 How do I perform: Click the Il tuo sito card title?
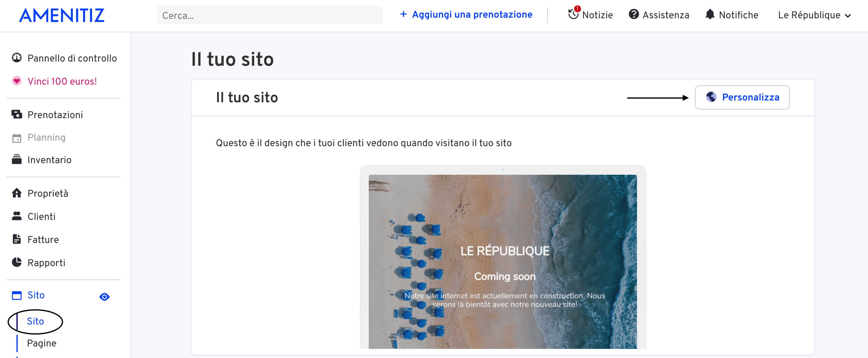247,98
